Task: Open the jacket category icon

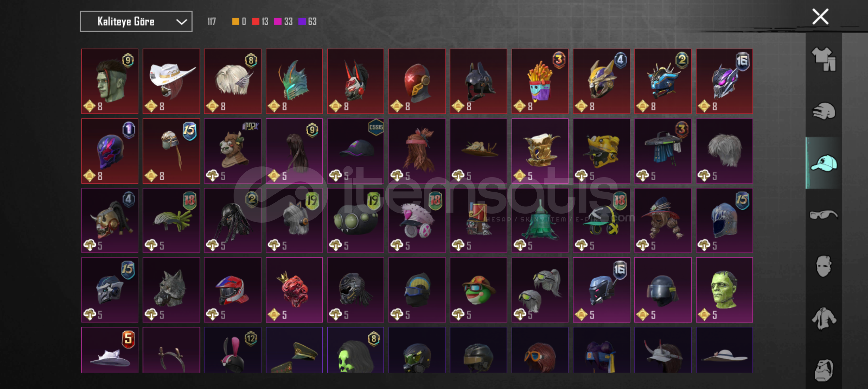Action: coord(824,318)
